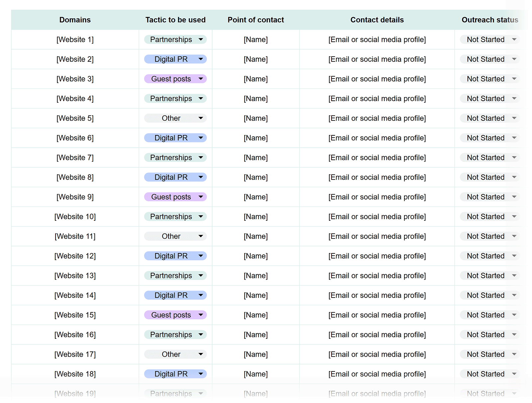The width and height of the screenshot is (532, 403).
Task: Select the [Website 12] domain cell
Action: pos(75,256)
